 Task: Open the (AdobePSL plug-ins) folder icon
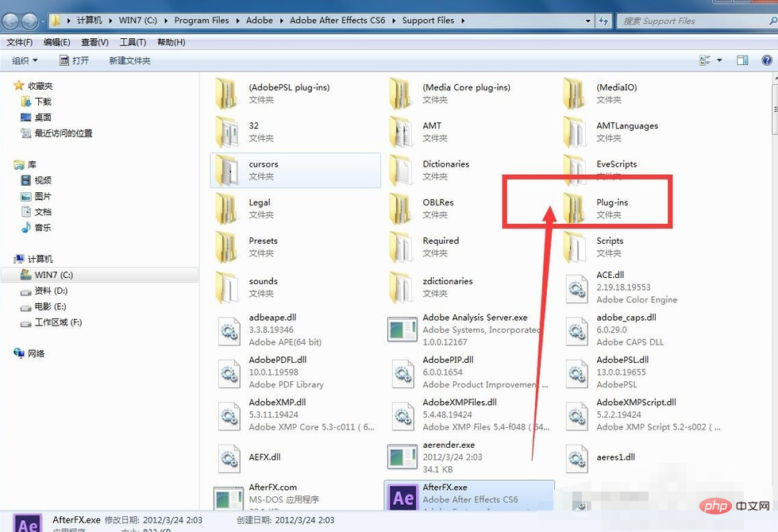pos(226,94)
